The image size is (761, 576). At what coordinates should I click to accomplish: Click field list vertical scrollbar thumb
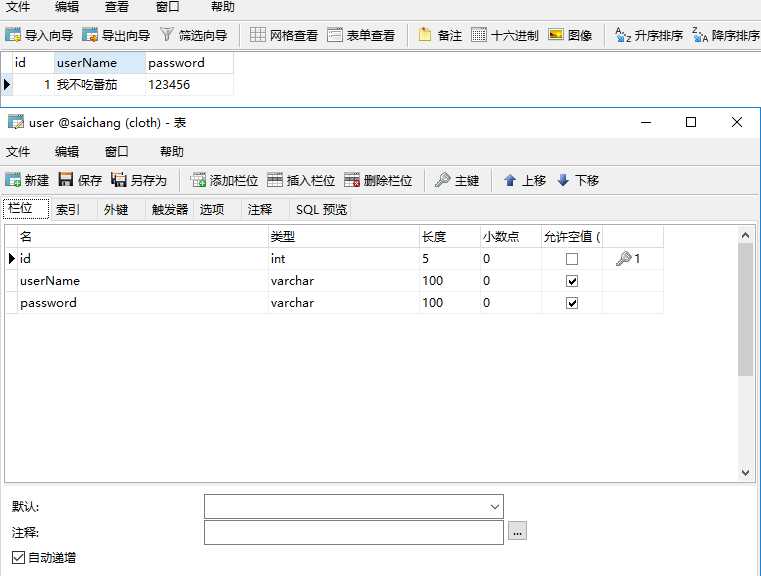[745, 310]
